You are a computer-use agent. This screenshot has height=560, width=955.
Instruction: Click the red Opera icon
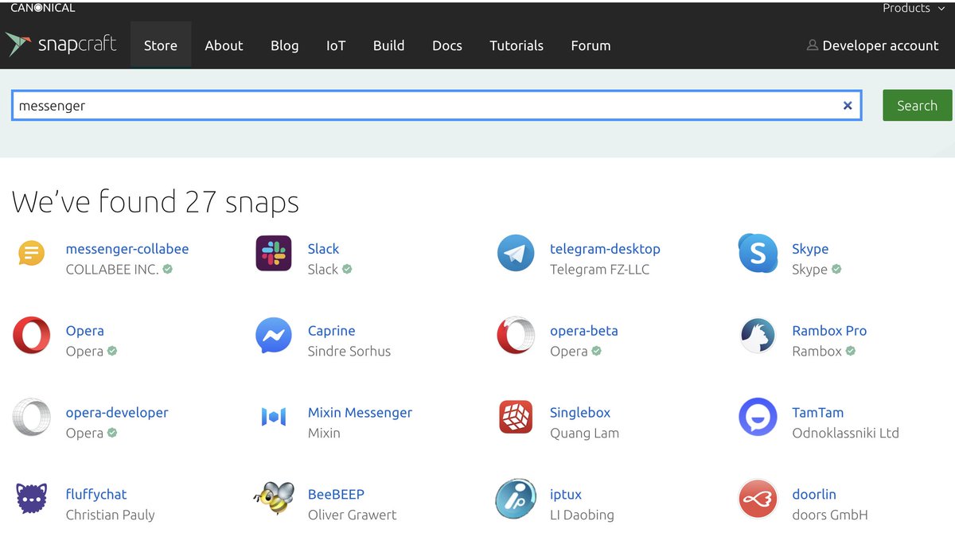tap(32, 335)
